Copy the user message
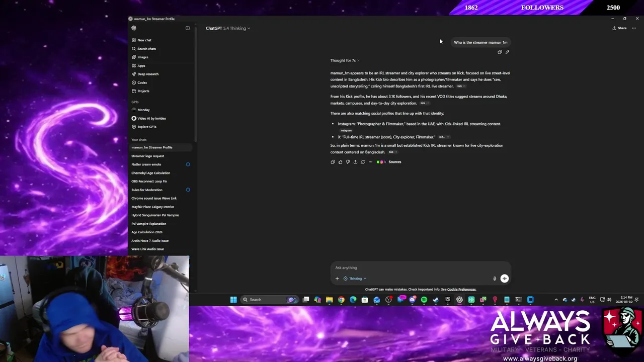 point(500,52)
